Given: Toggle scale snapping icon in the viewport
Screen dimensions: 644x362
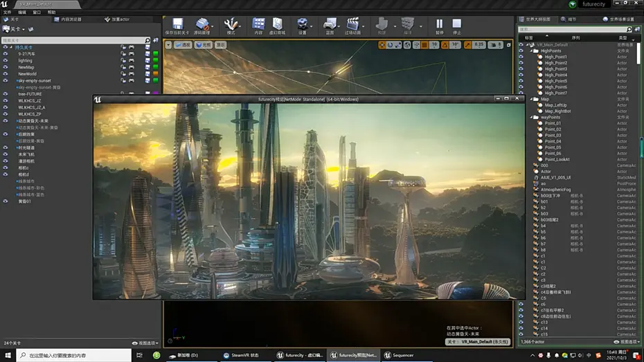Looking at the screenshot, I should tap(468, 45).
